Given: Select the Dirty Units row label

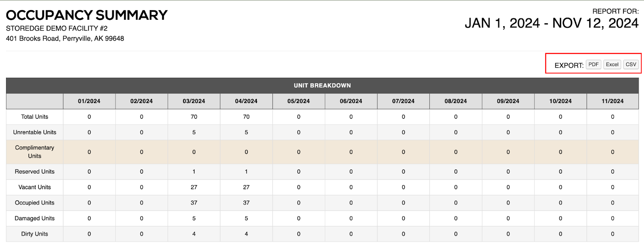Looking at the screenshot, I should (x=35, y=234).
